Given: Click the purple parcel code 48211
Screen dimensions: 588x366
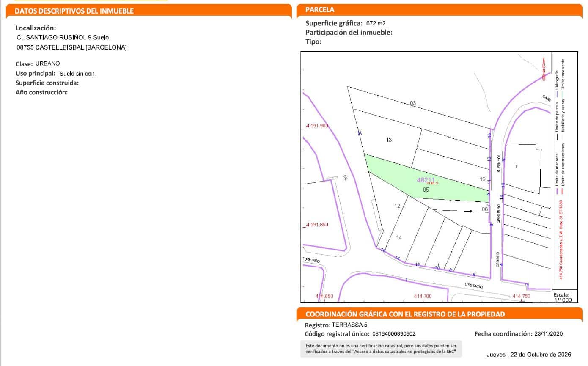Looking at the screenshot, I should (426, 180).
